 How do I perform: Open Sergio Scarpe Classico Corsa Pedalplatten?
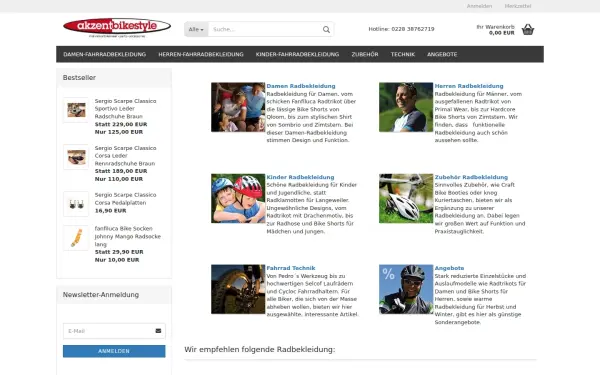click(x=126, y=199)
